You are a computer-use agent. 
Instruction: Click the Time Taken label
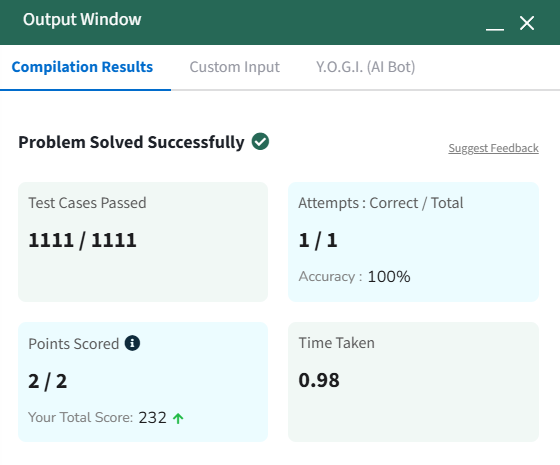point(336,343)
